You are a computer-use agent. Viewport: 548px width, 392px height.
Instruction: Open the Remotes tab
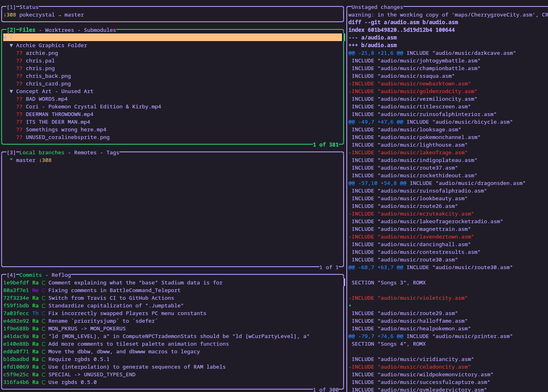pos(85,153)
